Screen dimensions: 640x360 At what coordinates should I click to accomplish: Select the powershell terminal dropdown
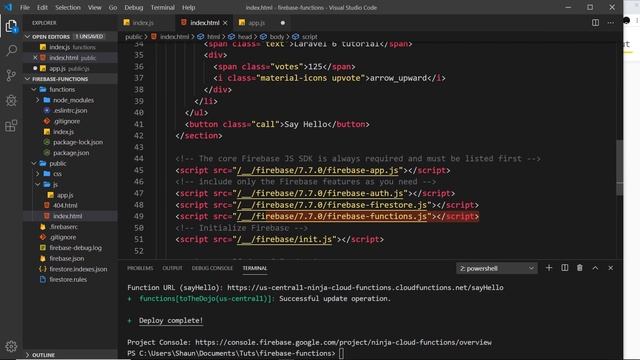pyautogui.click(x=496, y=268)
